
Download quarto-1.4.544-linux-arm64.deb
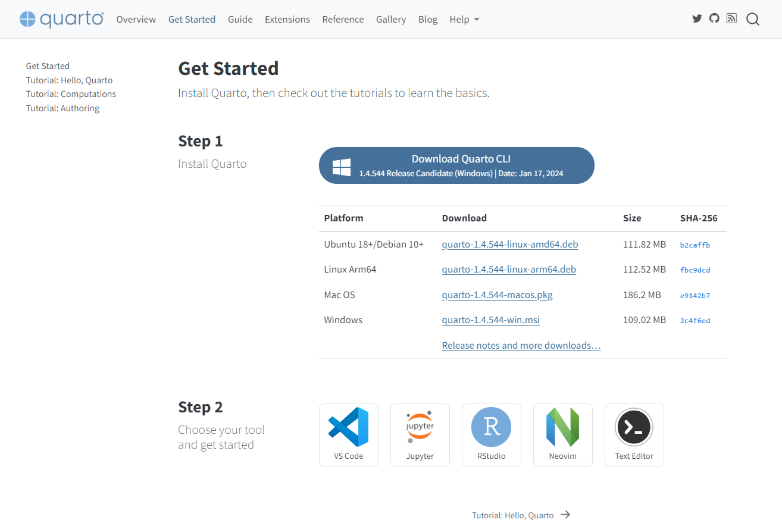pyautogui.click(x=509, y=269)
